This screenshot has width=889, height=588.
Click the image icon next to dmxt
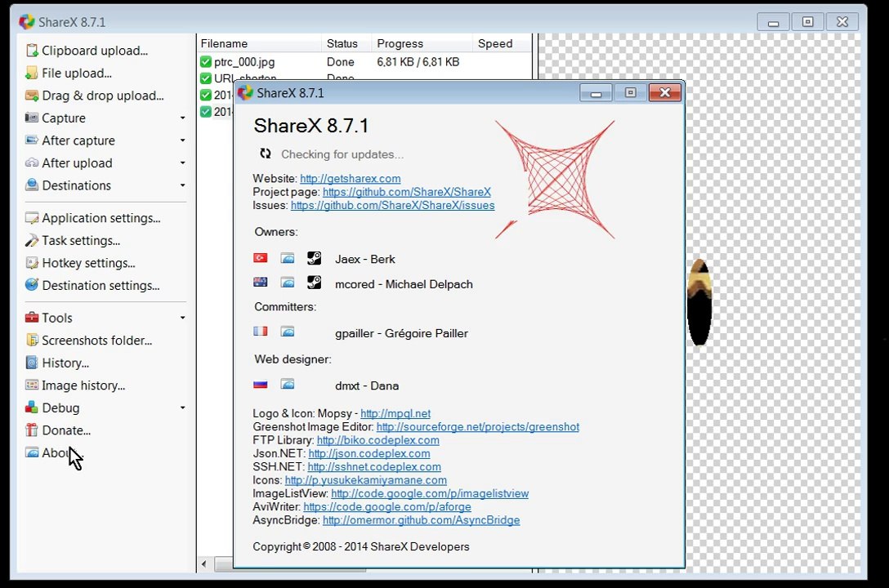[288, 385]
